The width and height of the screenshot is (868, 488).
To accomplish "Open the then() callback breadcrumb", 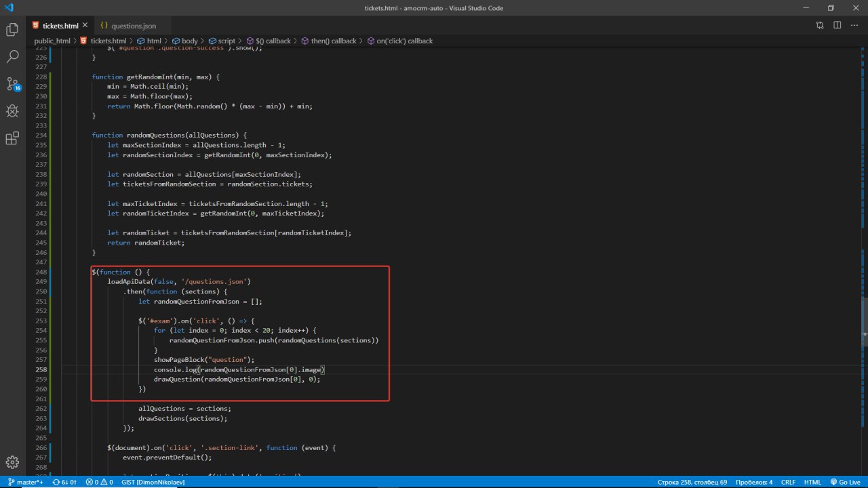I will coord(328,41).
